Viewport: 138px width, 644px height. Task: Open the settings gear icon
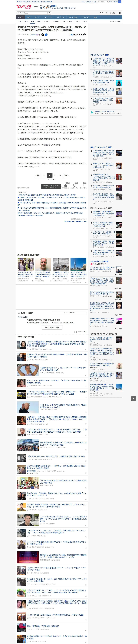click(x=120, y=13)
